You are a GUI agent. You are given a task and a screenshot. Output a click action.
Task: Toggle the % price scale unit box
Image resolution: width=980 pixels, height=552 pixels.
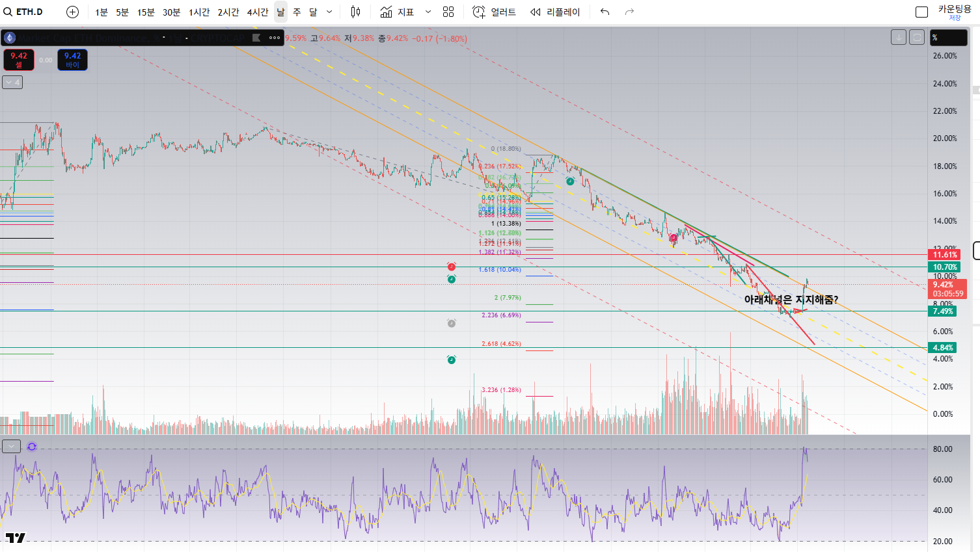tap(949, 38)
